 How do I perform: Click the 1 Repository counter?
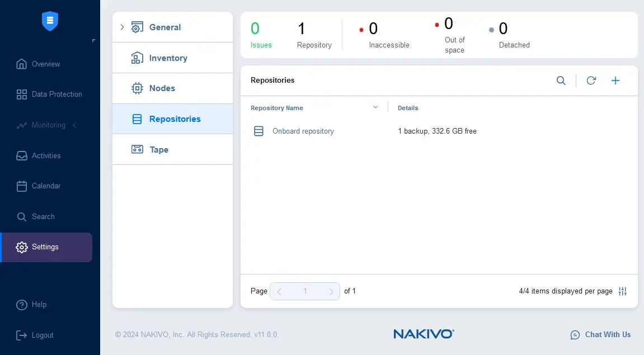(x=314, y=35)
